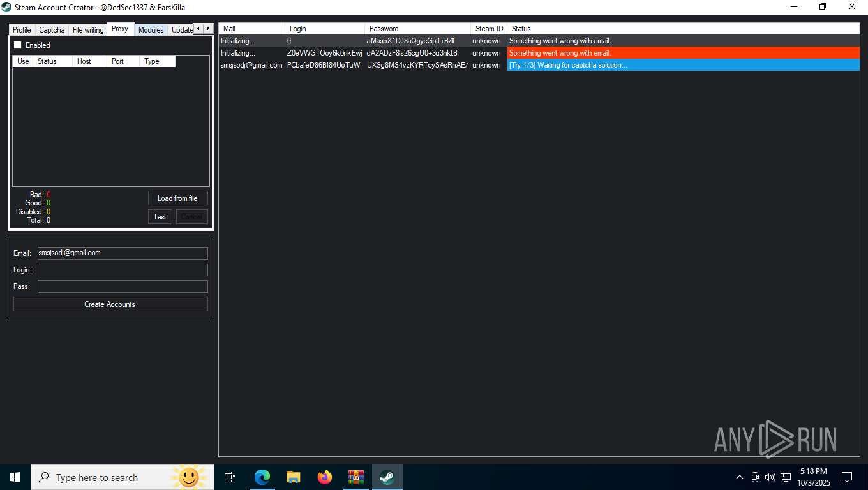
Task: Click the Port column header
Action: [124, 61]
